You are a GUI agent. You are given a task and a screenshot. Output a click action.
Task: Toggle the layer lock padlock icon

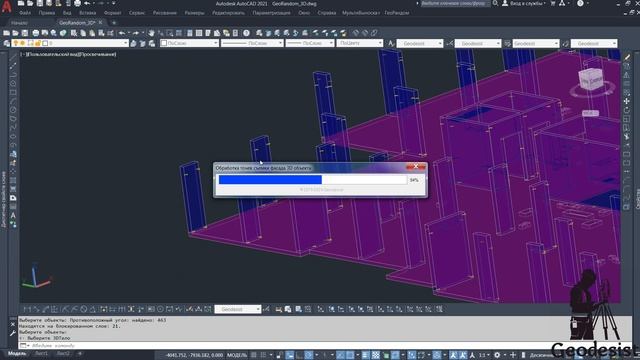tap(38, 43)
